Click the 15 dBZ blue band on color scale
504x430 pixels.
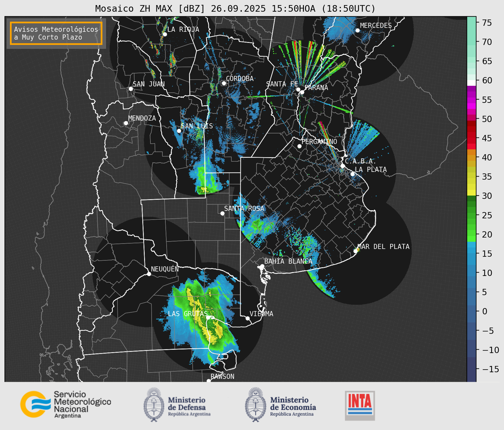click(471, 254)
